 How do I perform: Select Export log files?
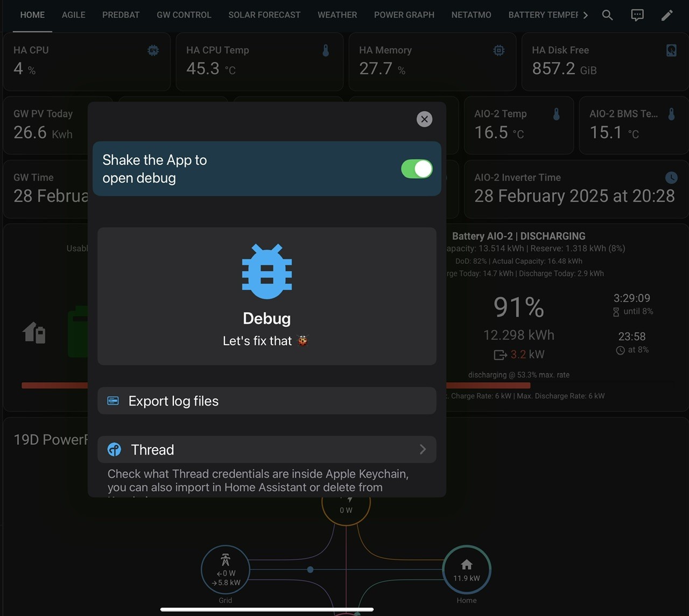[x=267, y=401]
